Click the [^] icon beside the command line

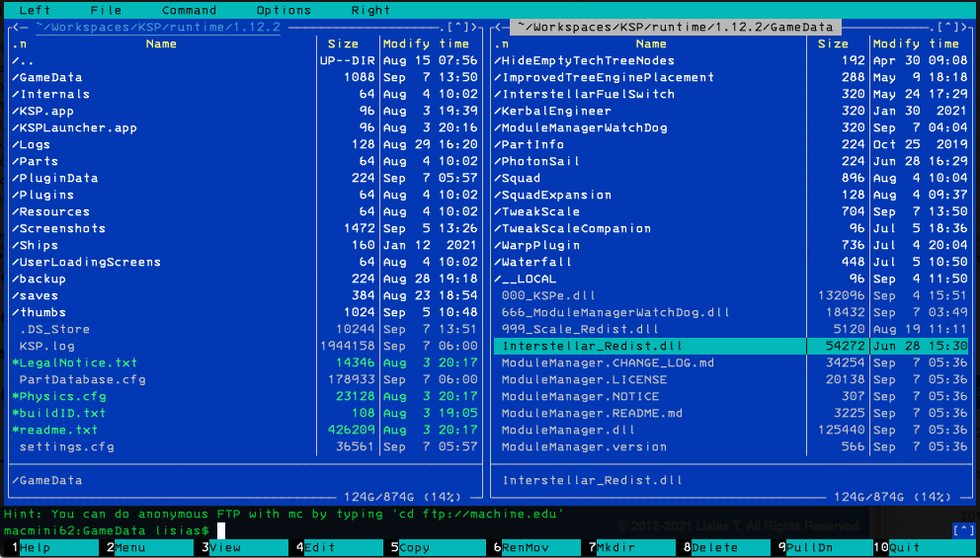coord(963,530)
